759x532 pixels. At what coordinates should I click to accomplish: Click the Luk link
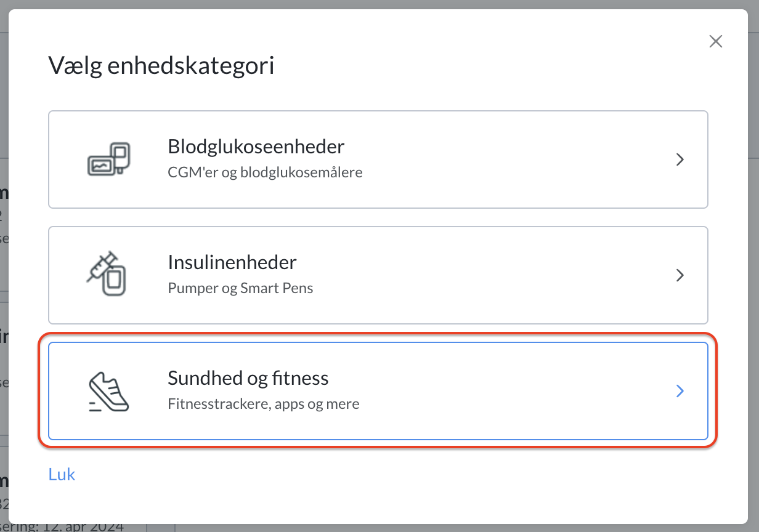click(62, 474)
